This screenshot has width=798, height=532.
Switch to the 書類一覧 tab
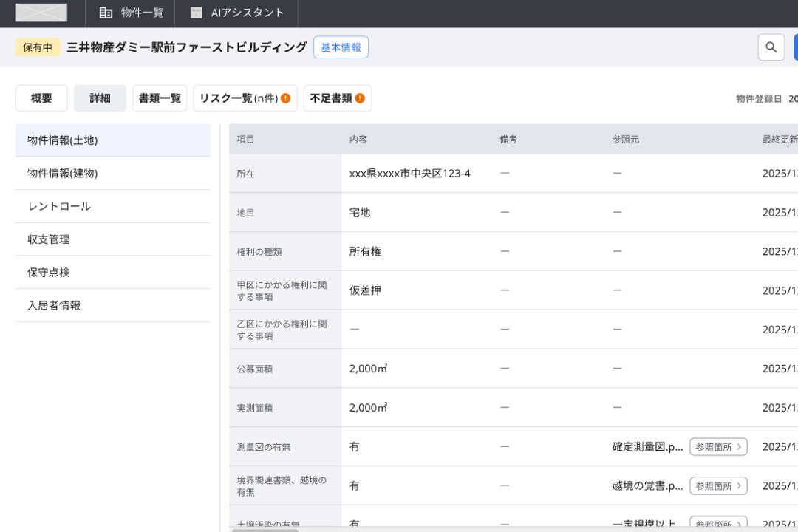pyautogui.click(x=160, y=98)
